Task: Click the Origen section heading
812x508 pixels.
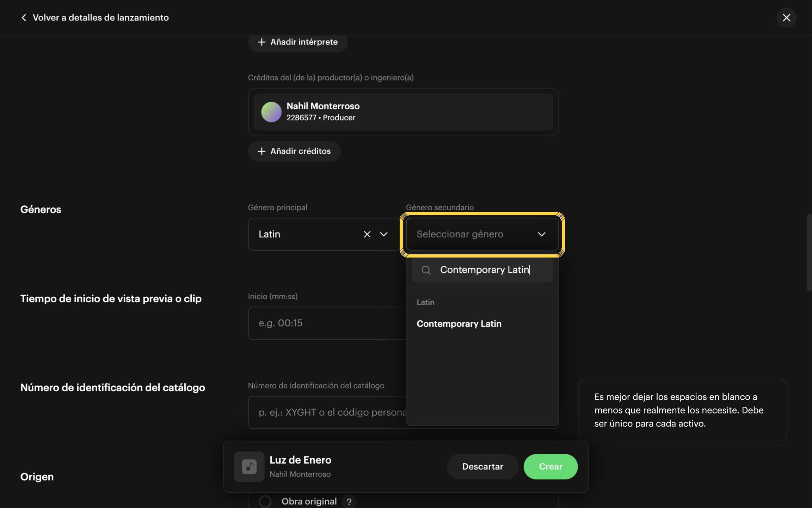Action: [x=37, y=477]
